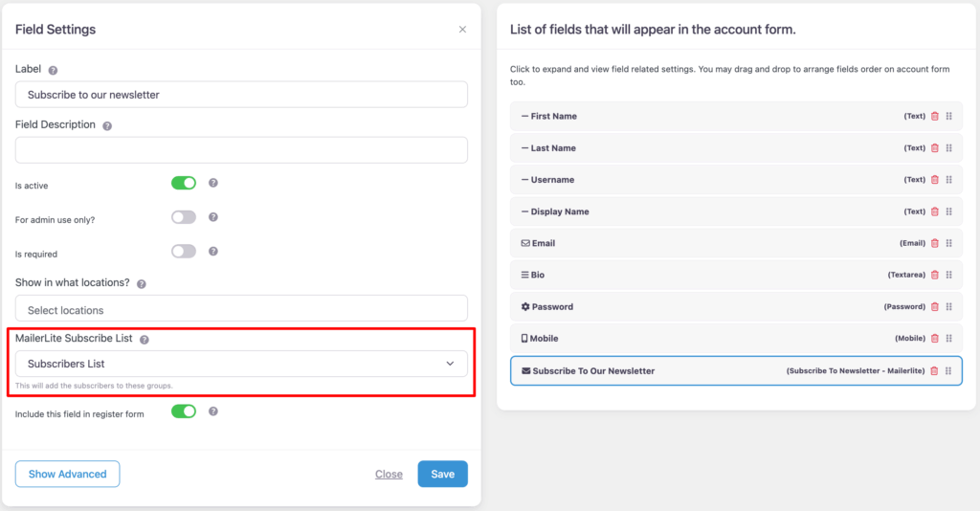Click help icon beside Field Description
The width and height of the screenshot is (980, 511).
(107, 125)
